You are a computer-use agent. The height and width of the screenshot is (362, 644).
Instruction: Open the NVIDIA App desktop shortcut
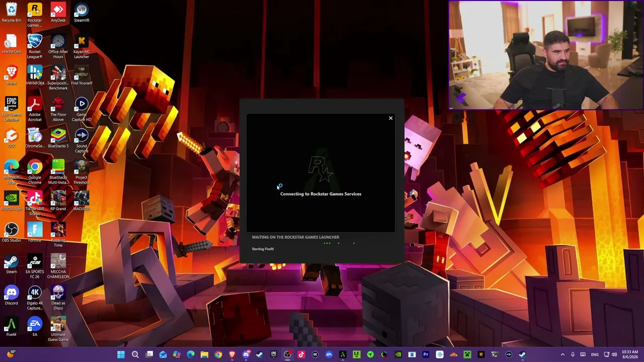11,202
